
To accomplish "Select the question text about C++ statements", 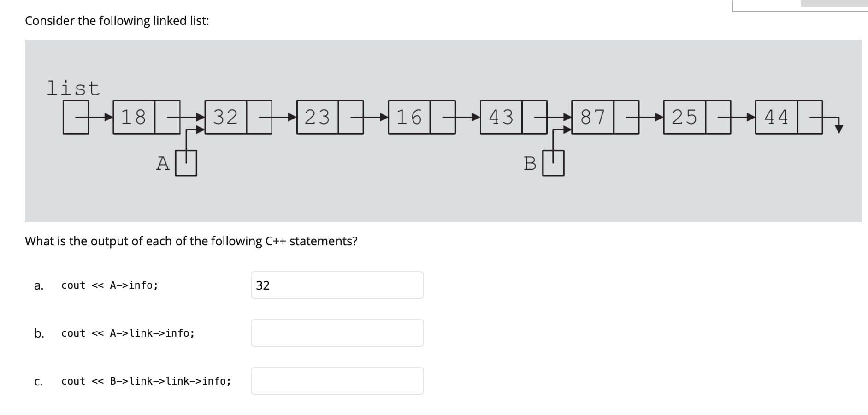I will pos(191,241).
